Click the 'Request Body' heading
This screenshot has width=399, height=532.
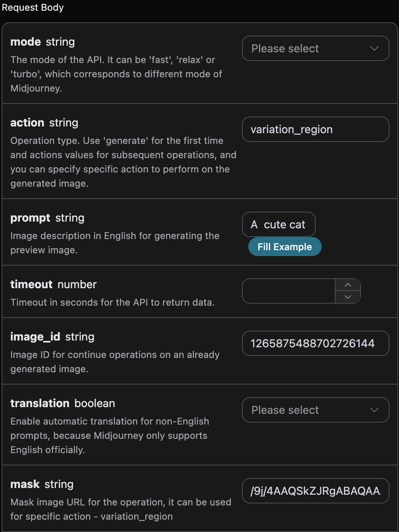click(x=33, y=7)
